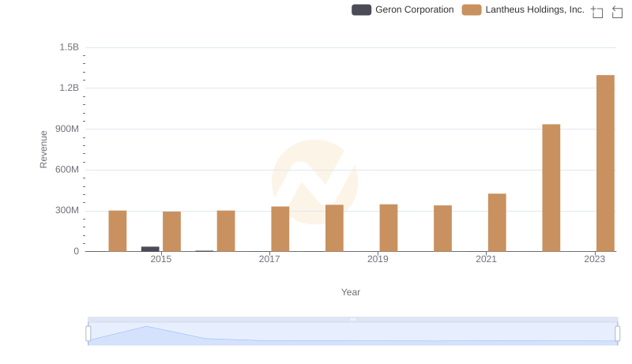Click the Lantheus bar for 2016
This screenshot has width=632, height=364.
pyautogui.click(x=226, y=231)
